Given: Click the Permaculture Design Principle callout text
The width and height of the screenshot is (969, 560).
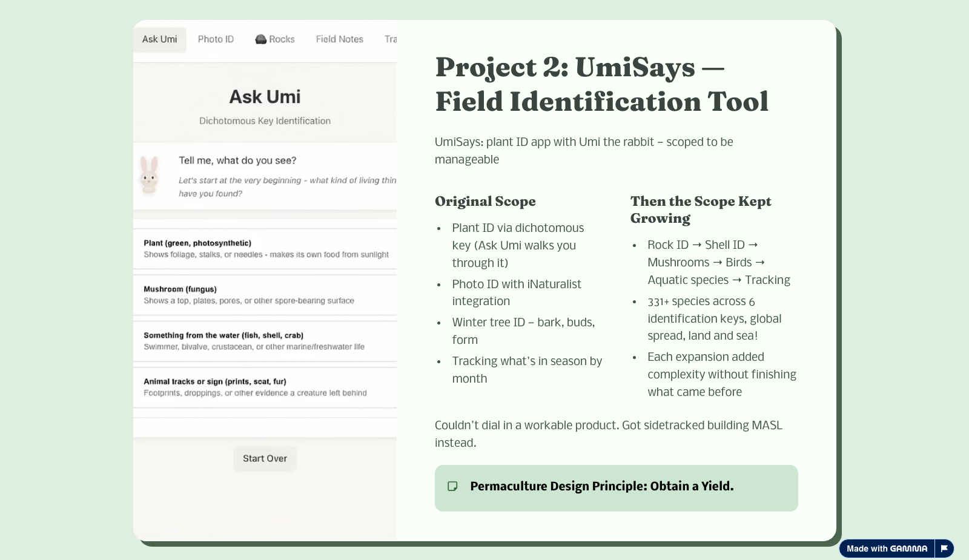Looking at the screenshot, I should [x=601, y=486].
